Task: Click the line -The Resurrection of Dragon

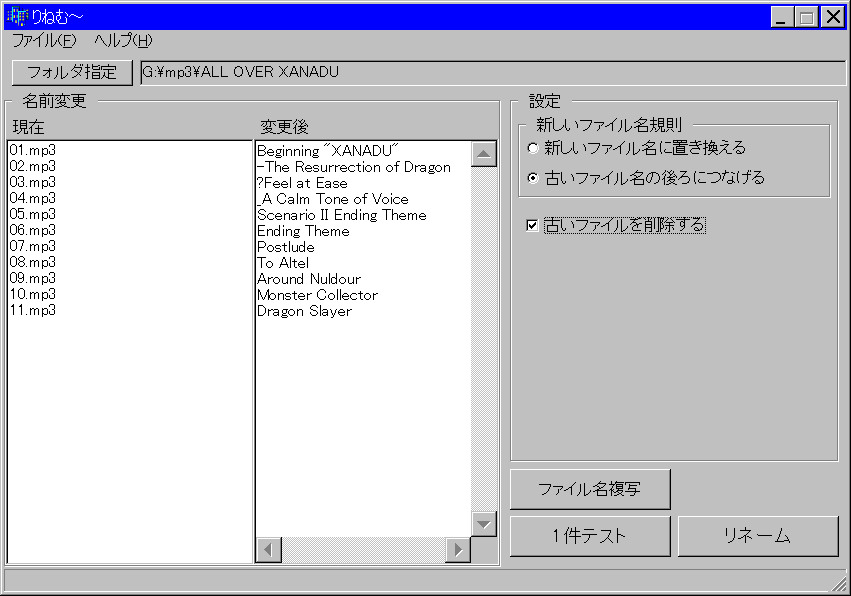Action: 354,167
